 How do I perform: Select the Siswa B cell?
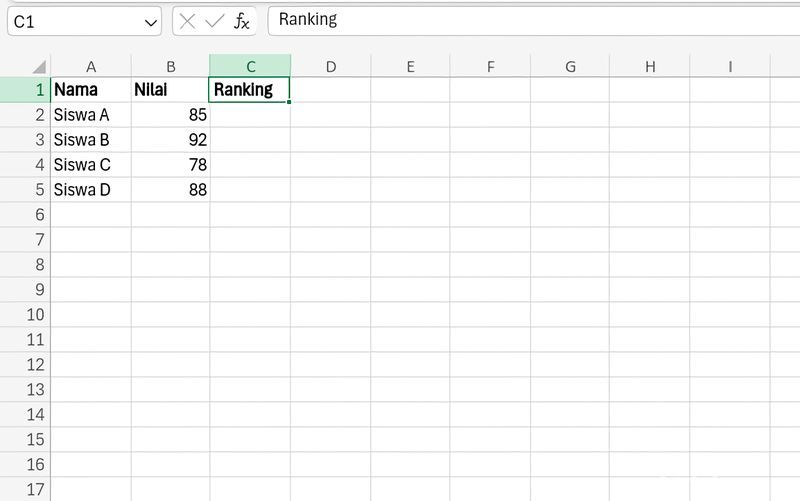91,140
